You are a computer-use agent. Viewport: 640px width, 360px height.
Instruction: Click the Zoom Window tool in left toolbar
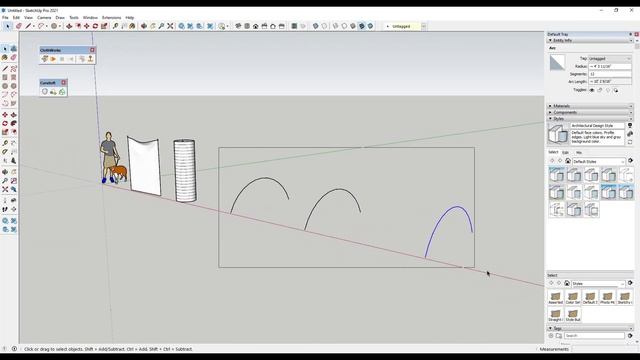tap(13, 181)
